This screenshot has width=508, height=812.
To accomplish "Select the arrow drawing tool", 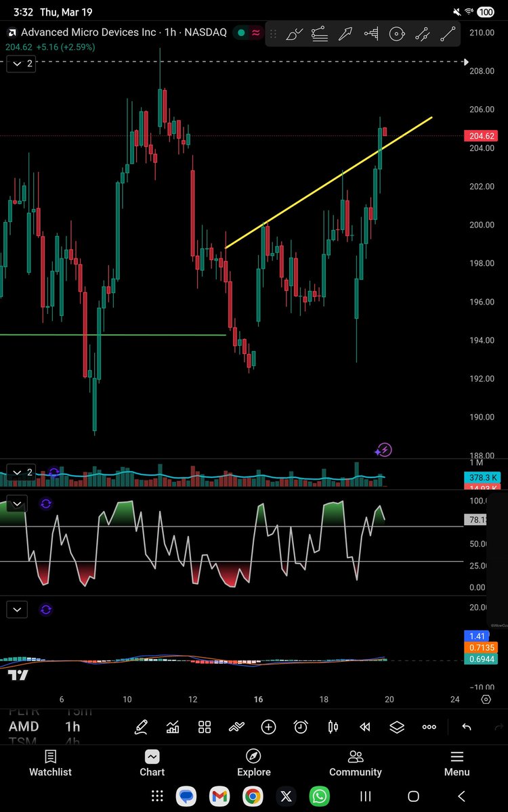I will 345,33.
